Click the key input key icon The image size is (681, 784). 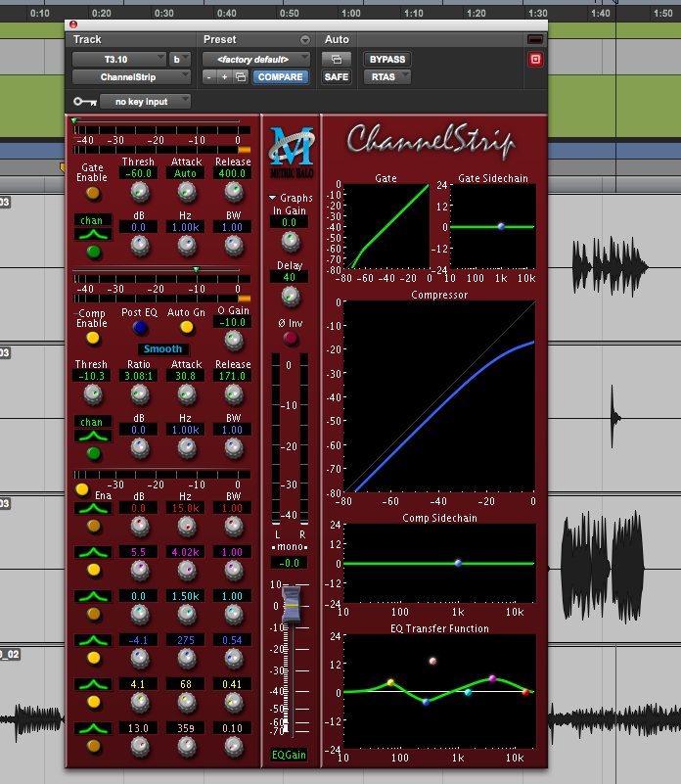84,102
